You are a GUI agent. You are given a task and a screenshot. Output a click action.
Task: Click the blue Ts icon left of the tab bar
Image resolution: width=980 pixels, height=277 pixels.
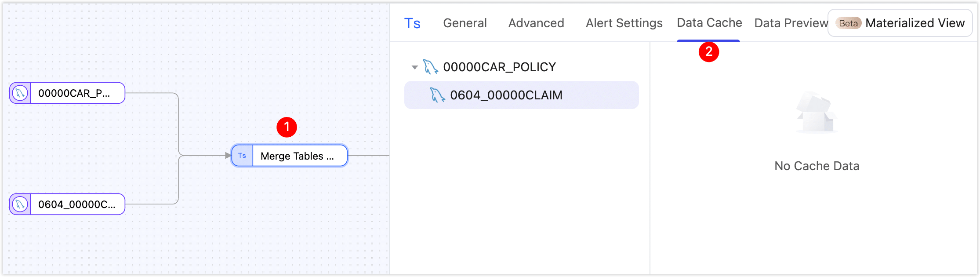pos(412,23)
